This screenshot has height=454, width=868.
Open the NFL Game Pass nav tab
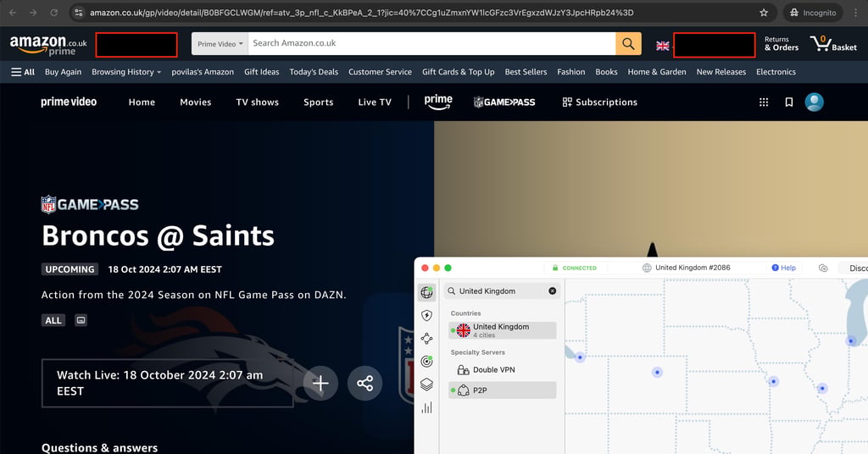point(504,102)
